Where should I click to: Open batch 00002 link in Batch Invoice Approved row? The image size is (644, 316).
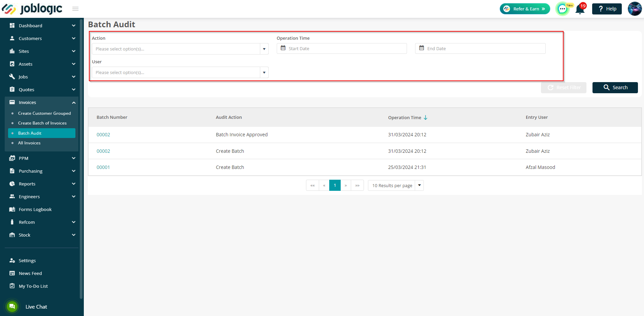pyautogui.click(x=103, y=135)
